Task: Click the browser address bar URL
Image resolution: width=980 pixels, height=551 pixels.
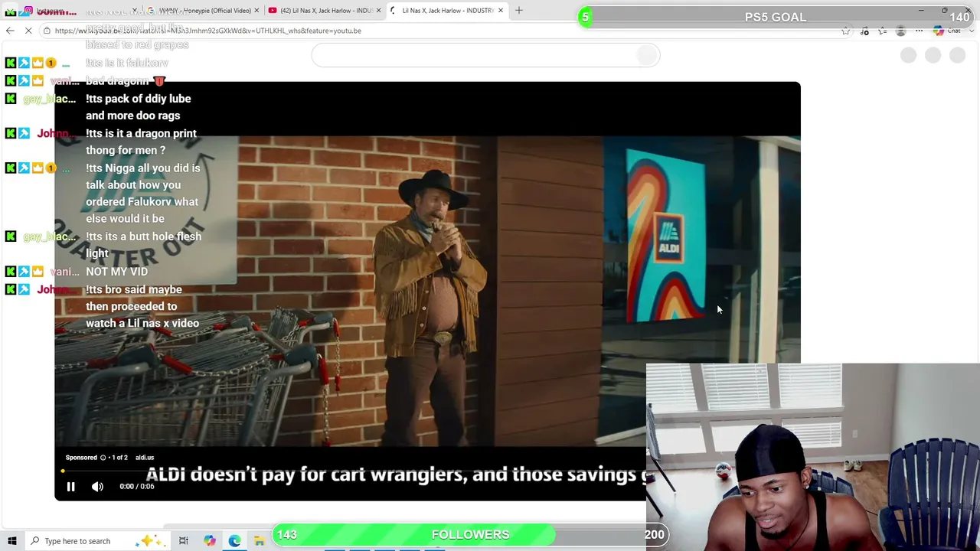Action: point(207,31)
